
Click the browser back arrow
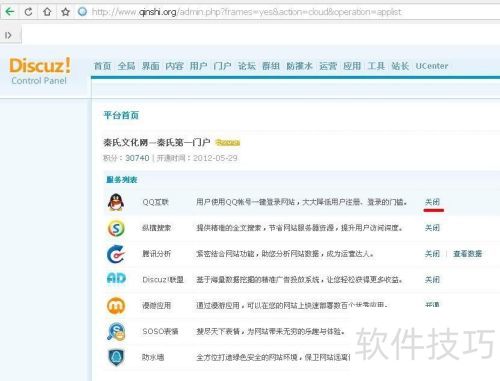pyautogui.click(x=10, y=12)
